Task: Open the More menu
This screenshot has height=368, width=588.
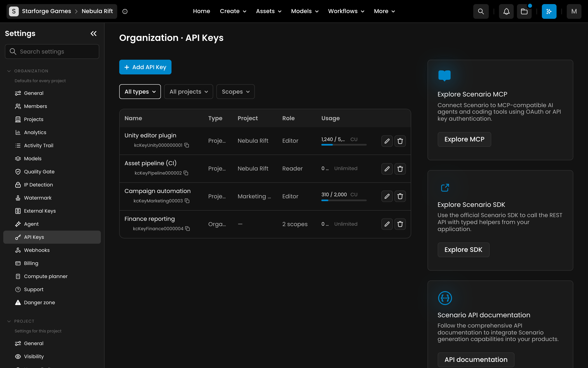Action: (x=384, y=11)
